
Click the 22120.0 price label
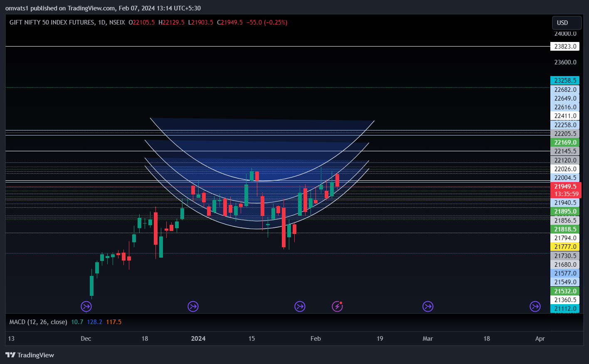coord(565,160)
